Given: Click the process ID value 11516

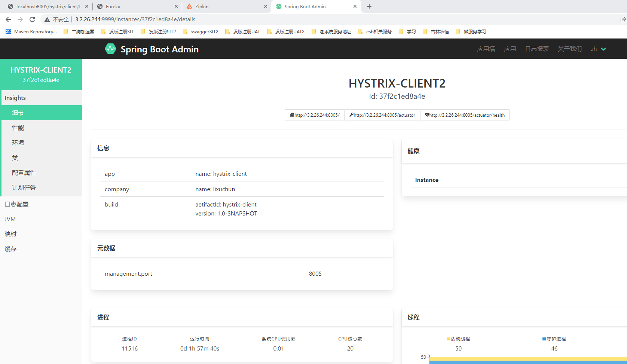Looking at the screenshot, I should 129,349.
